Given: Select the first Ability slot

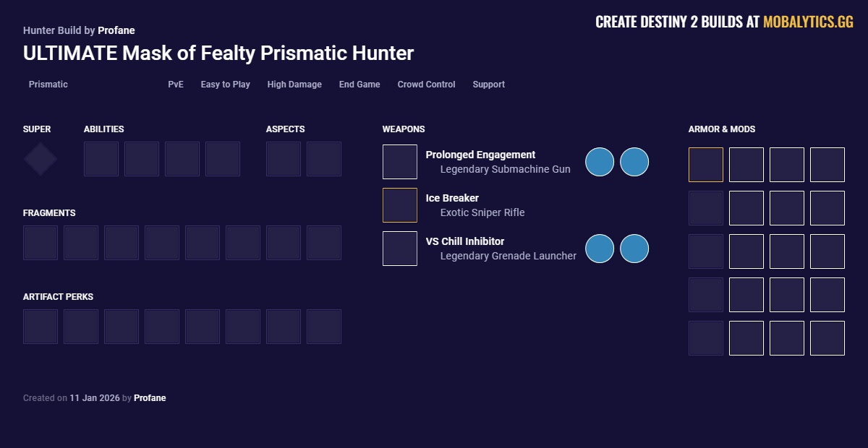Looking at the screenshot, I should [101, 158].
